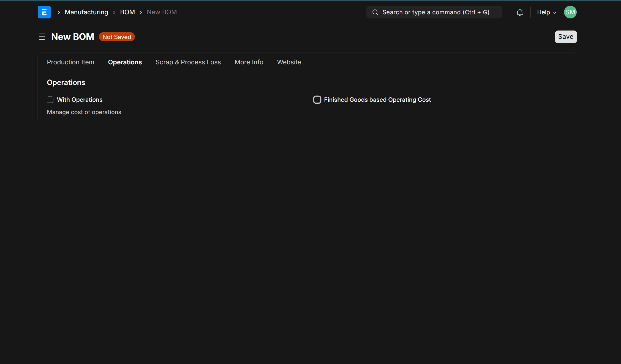Image resolution: width=621 pixels, height=364 pixels.
Task: Go to the Website tab
Action: tap(289, 62)
